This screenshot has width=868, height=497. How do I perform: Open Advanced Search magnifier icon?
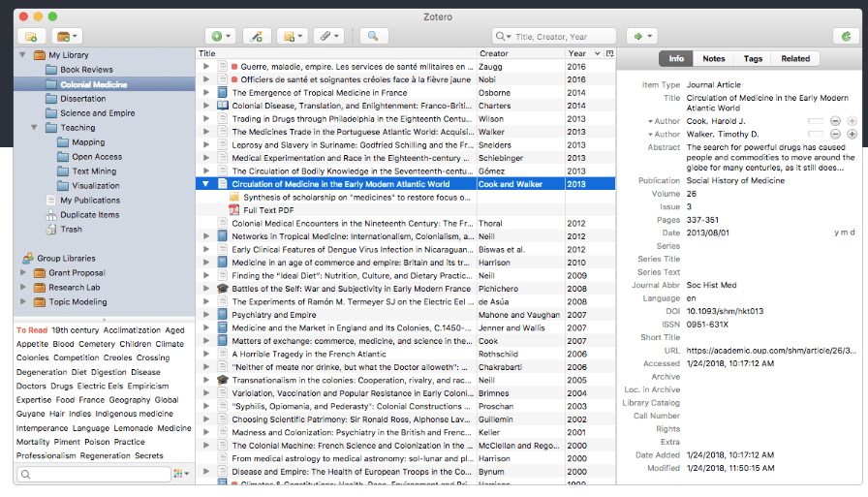point(372,36)
